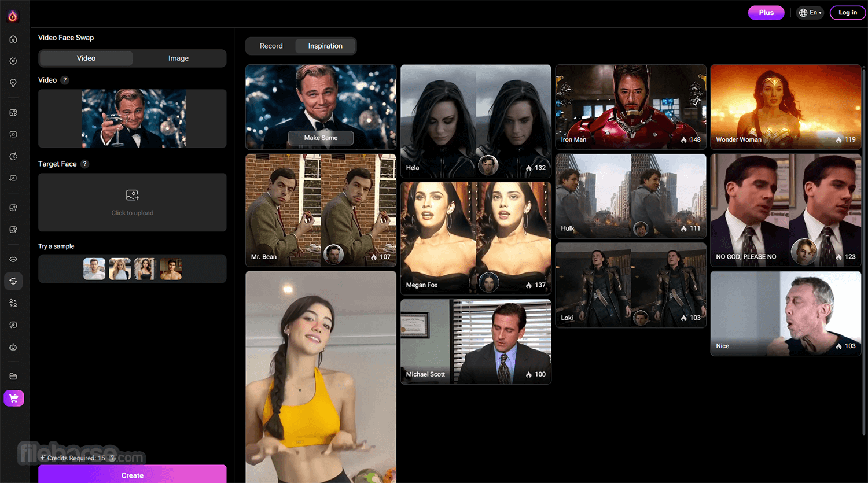Open the Mr. Bean inspiration card

pyautogui.click(x=321, y=210)
